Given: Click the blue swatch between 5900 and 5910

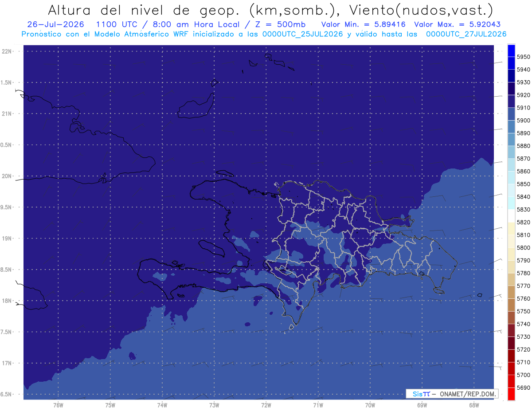Looking at the screenshot, I should tap(511, 114).
